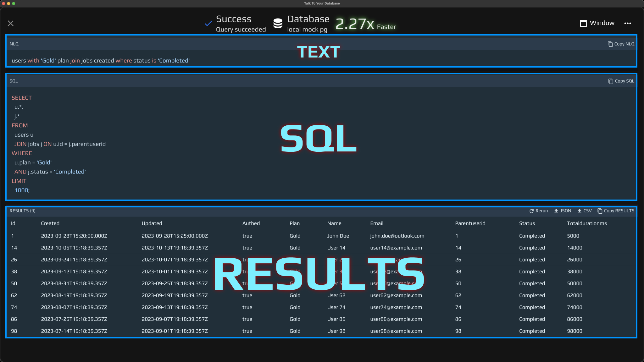Click the SQL code SELECT keyword

pyautogui.click(x=22, y=98)
